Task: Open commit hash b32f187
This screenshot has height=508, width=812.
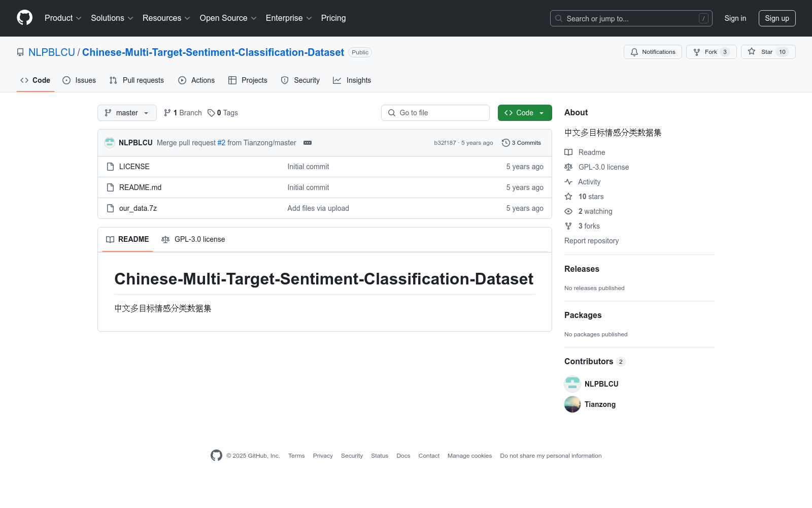Action: point(445,143)
